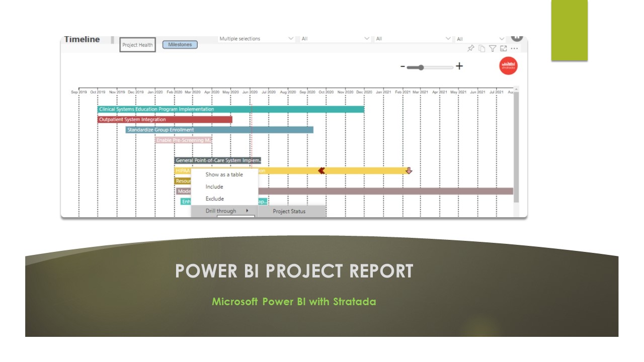Click the plus zoom-in icon
644x362 pixels.
[x=459, y=66]
